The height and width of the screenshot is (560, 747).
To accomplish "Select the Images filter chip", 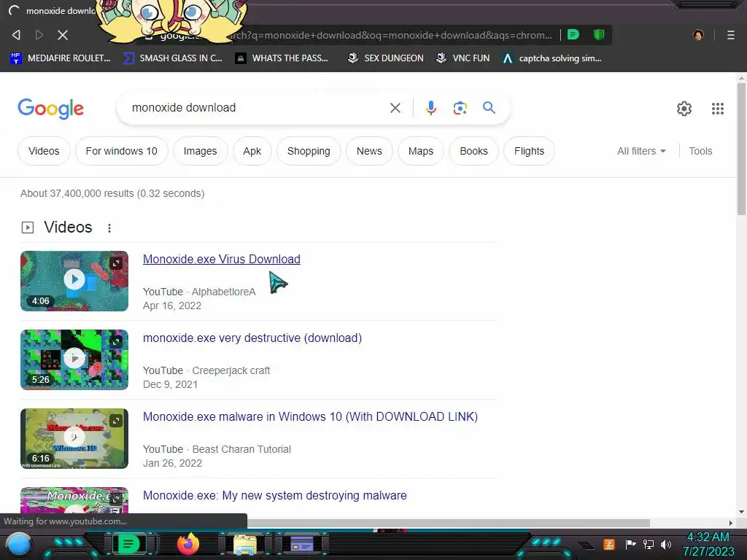I will 200,151.
